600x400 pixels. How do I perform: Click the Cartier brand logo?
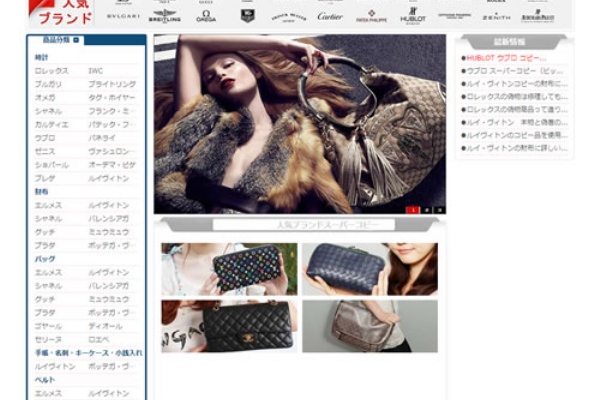(330, 16)
